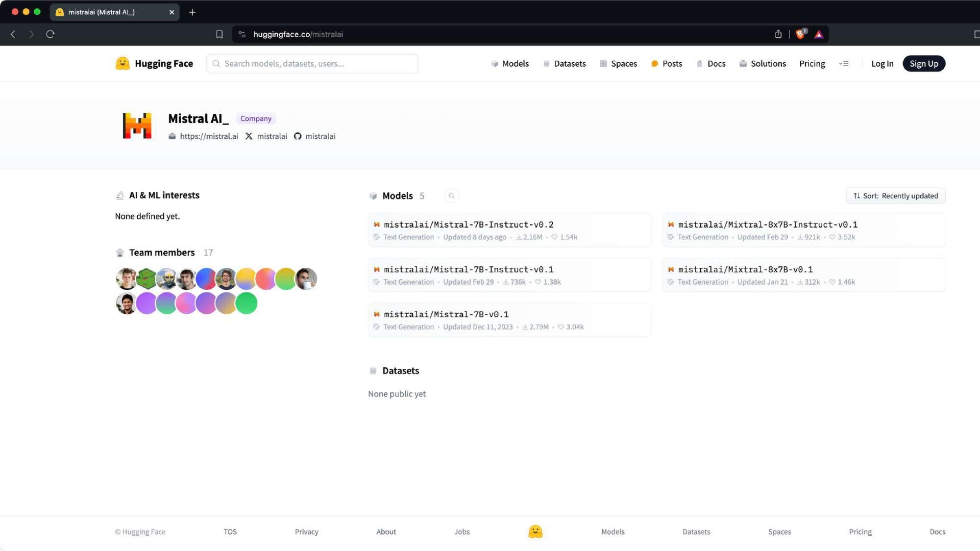Click the Sign Up button

(924, 64)
